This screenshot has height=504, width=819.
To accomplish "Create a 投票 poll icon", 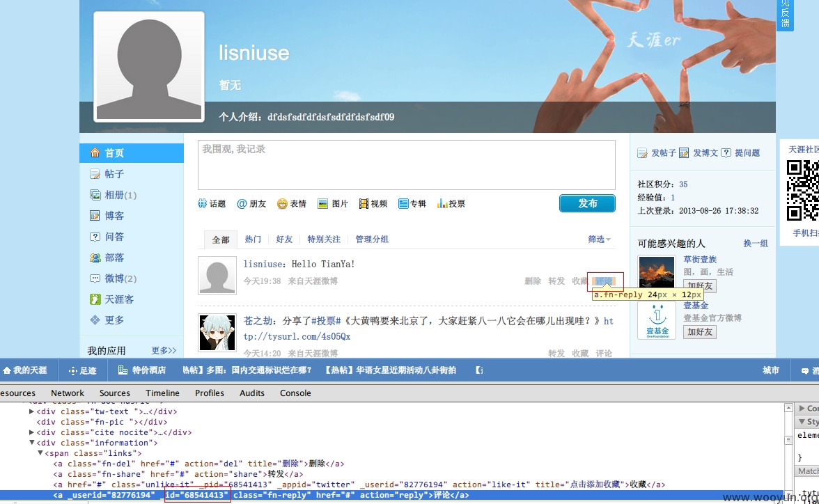I will click(x=442, y=203).
